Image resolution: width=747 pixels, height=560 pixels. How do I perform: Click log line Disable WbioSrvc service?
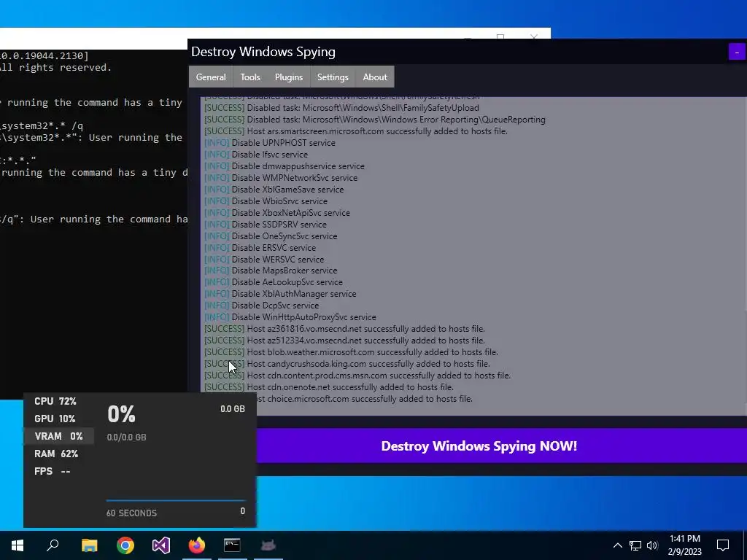pyautogui.click(x=266, y=201)
